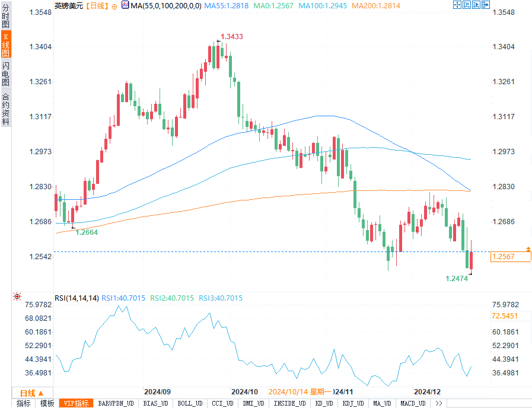This screenshot has width=532, height=408.
Task: Click the RSI1:40.7015 legend value
Action: point(123,298)
